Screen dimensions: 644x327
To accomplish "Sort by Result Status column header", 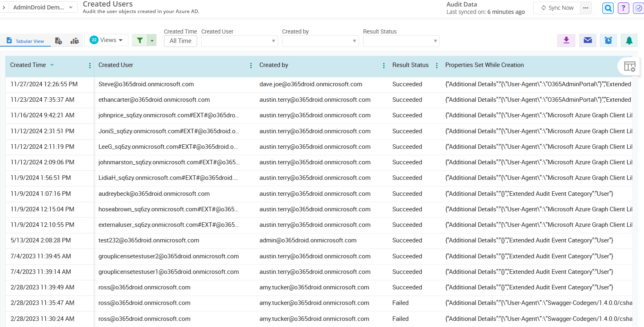I will 411,65.
